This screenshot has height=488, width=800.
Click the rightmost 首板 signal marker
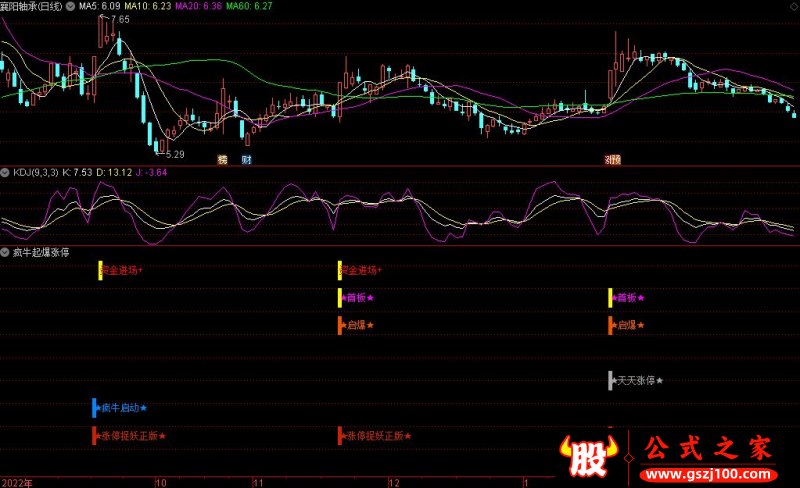(610, 297)
